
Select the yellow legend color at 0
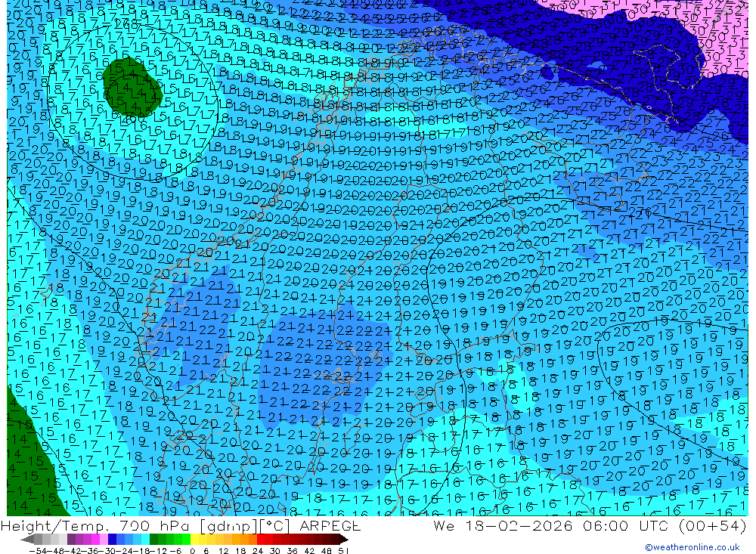195,540
